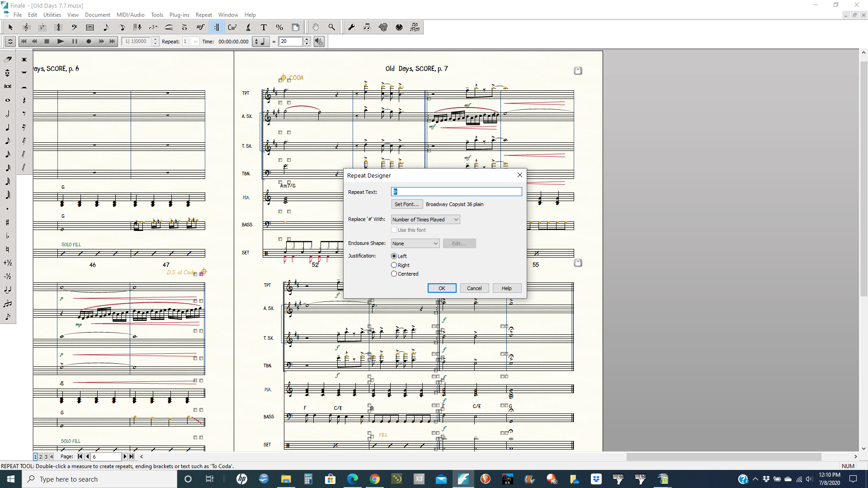Viewport: 868px width, 488px height.
Task: Select the Resize percent tool
Action: click(x=279, y=28)
